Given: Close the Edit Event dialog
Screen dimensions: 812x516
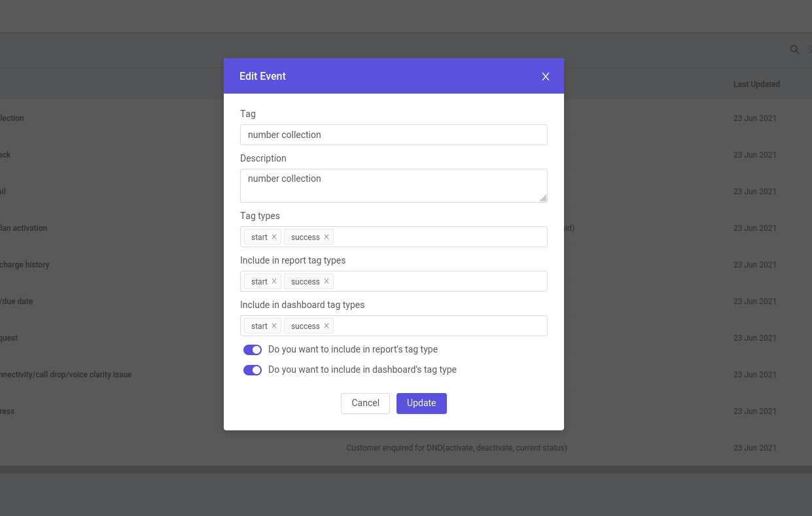Looking at the screenshot, I should click(546, 77).
